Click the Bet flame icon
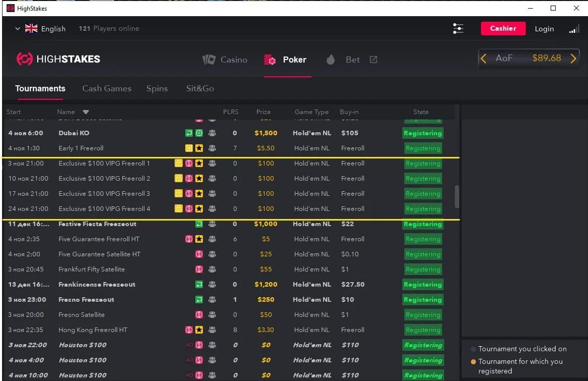This screenshot has width=588, height=381. pos(331,60)
